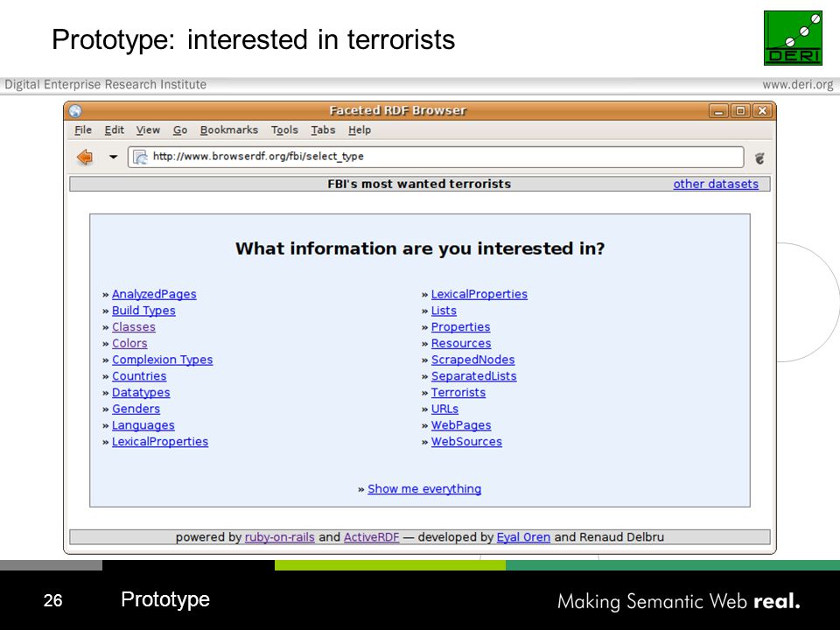Follow the ruby-on-rails link
840x630 pixels.
pyautogui.click(x=280, y=536)
